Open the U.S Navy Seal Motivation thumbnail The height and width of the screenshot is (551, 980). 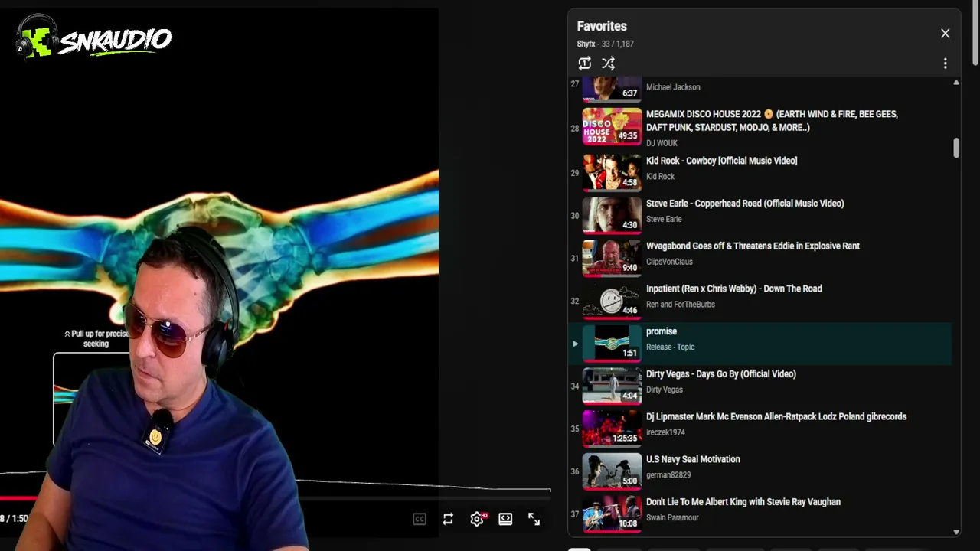[612, 471]
